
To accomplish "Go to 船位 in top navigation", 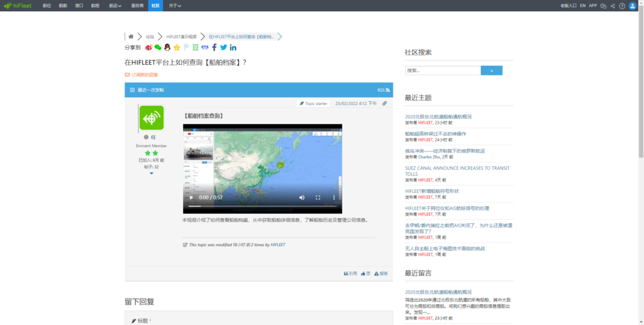I will click(47, 6).
